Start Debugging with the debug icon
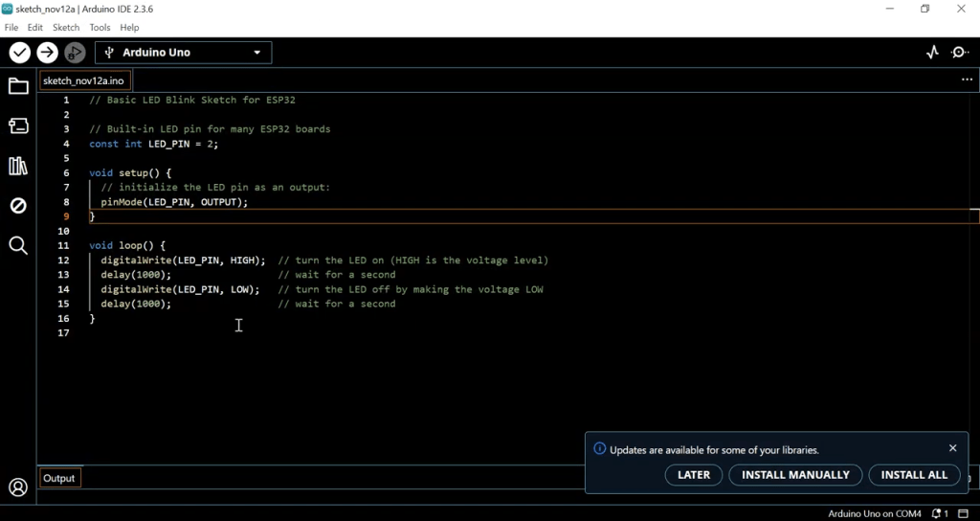Screen dimensions: 980x521 coord(75,53)
